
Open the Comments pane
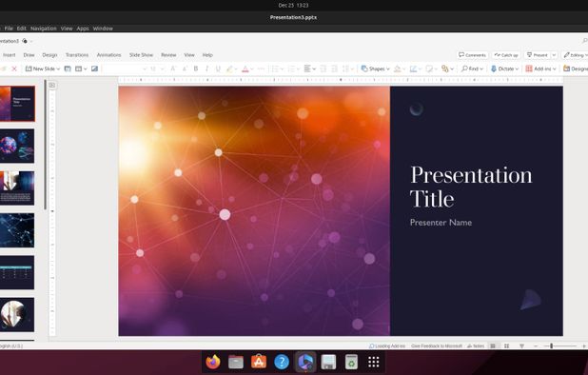(x=472, y=55)
